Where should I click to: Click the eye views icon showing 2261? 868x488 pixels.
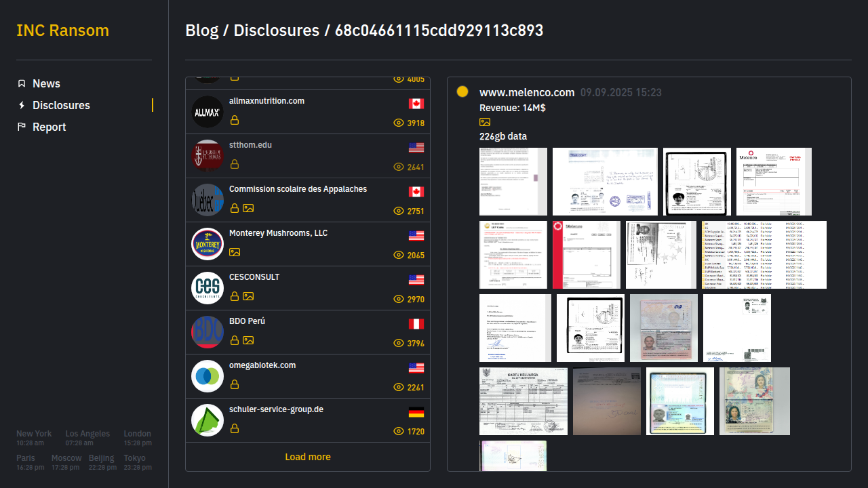(x=399, y=387)
